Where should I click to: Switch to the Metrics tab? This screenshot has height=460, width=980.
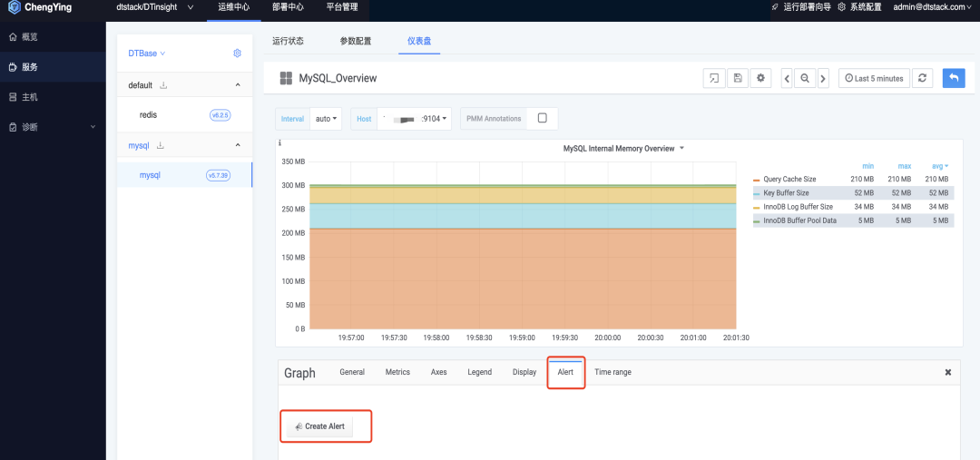tap(397, 372)
